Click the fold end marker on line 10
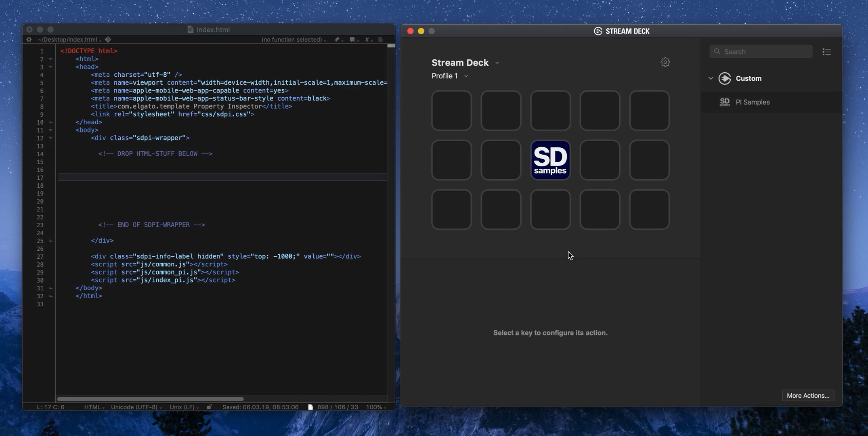The width and height of the screenshot is (868, 436). tap(51, 122)
